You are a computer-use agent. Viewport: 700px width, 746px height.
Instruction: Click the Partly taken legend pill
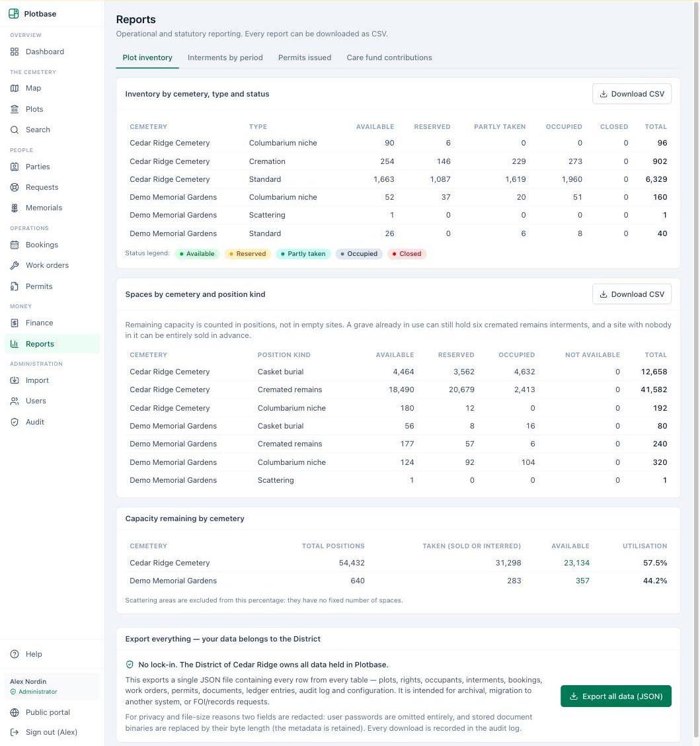[x=303, y=253]
